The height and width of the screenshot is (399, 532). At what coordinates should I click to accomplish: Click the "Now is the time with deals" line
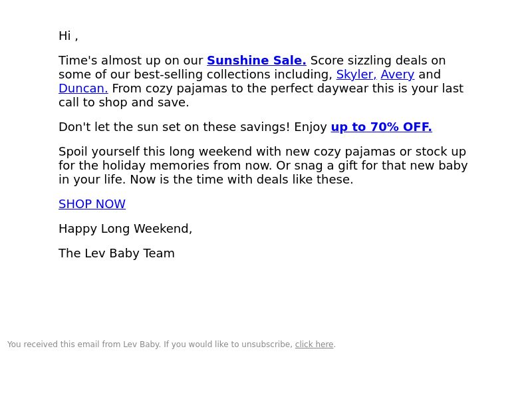[x=241, y=180]
